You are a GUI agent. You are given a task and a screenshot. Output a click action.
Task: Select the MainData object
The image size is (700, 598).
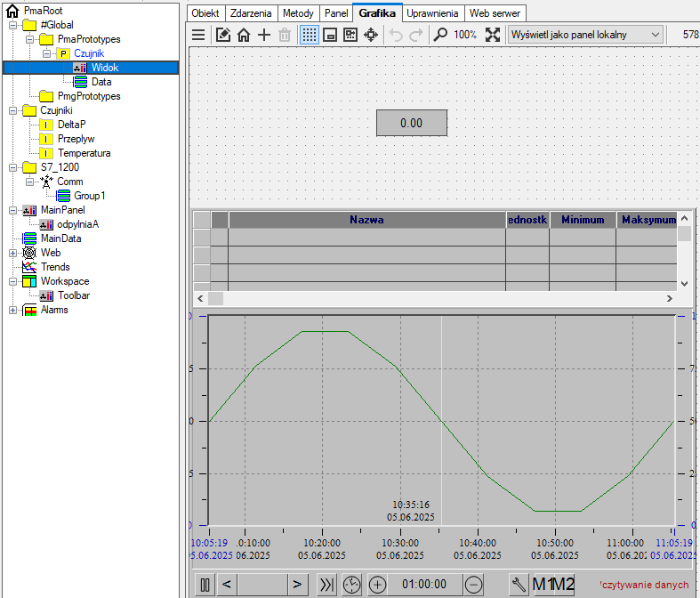(x=61, y=238)
